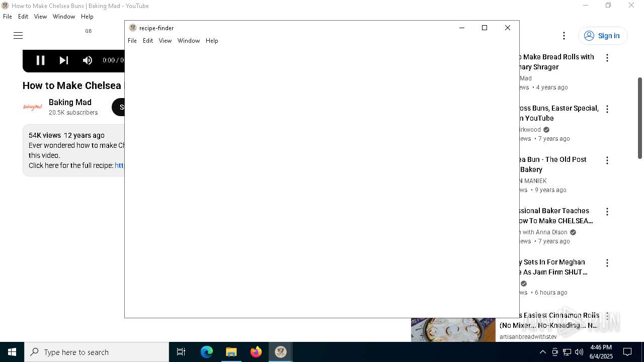The image size is (644, 362).
Task: Open network status tray icon
Action: [567, 352]
